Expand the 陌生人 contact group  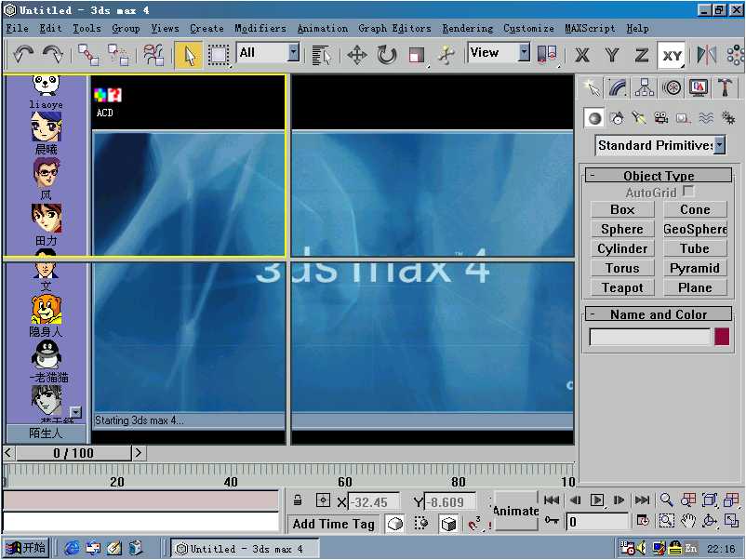click(x=46, y=433)
